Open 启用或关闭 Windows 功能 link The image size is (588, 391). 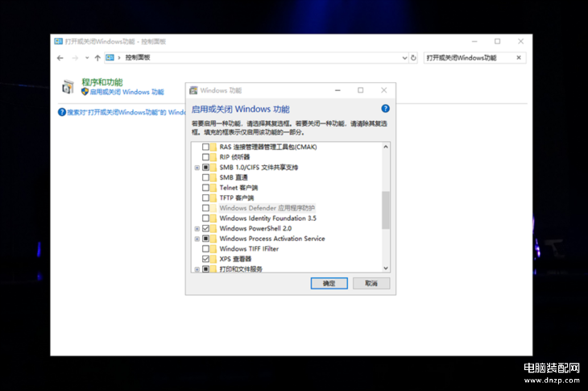(126, 92)
